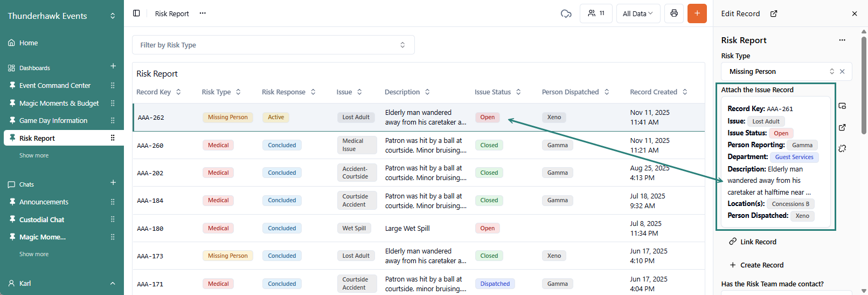This screenshot has height=295, width=868.
Task: Click Create Record
Action: coord(761,265)
